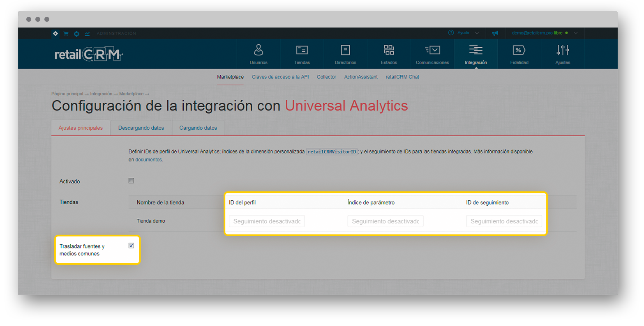Click the Universal Analytics title text
644x326 pixels.
[346, 106]
